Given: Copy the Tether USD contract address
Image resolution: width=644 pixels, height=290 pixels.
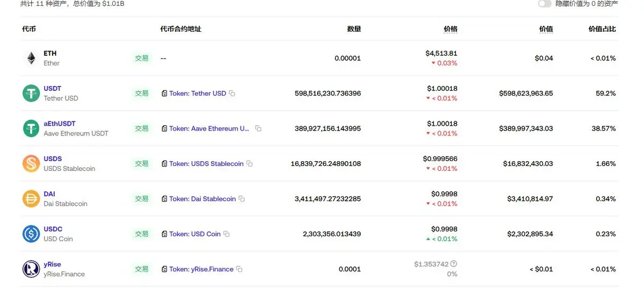Looking at the screenshot, I should pos(231,93).
